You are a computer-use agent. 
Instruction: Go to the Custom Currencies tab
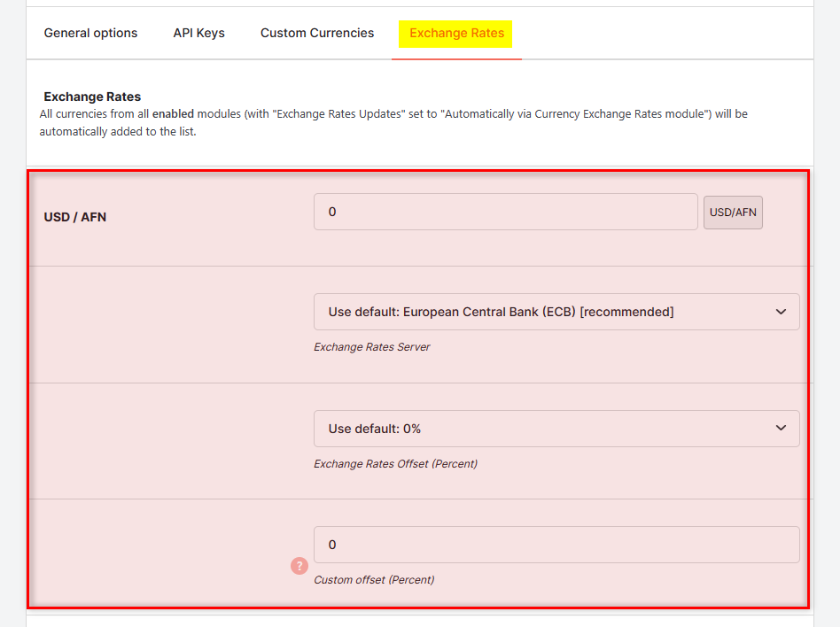pos(317,33)
